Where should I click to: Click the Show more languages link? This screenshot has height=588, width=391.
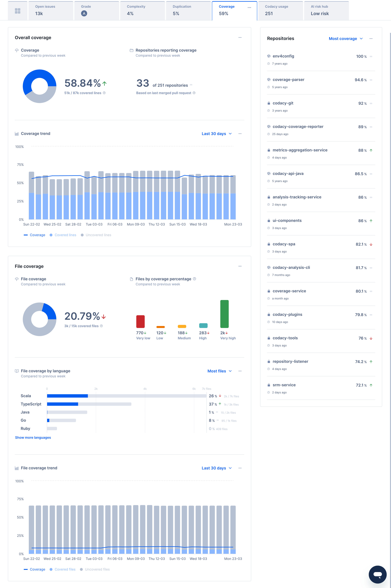33,437
